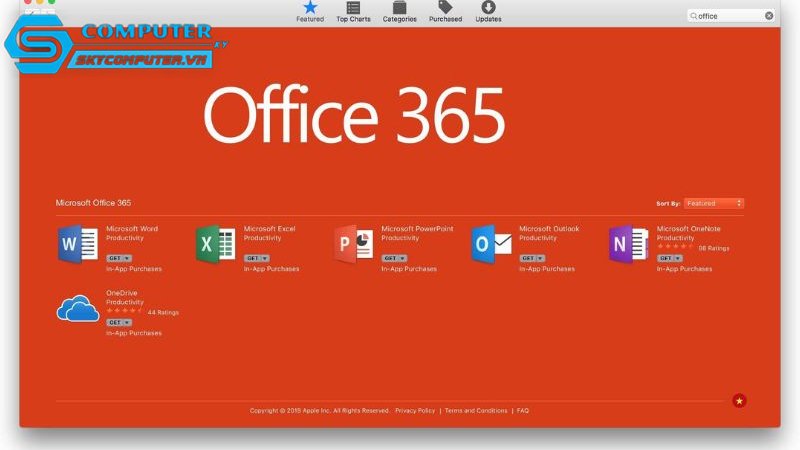Expand the arrow beside Outlook's GET button
Viewport: 800px width, 450px height.
click(x=540, y=258)
